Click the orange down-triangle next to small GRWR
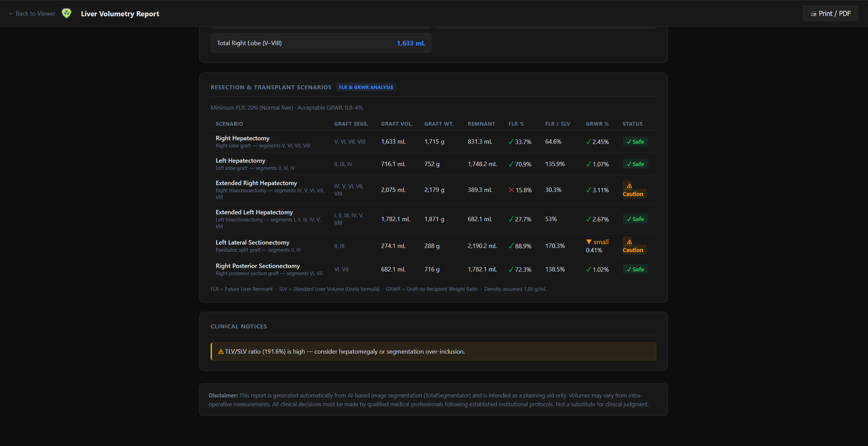Viewport: 868px width, 446px height. [589, 242]
